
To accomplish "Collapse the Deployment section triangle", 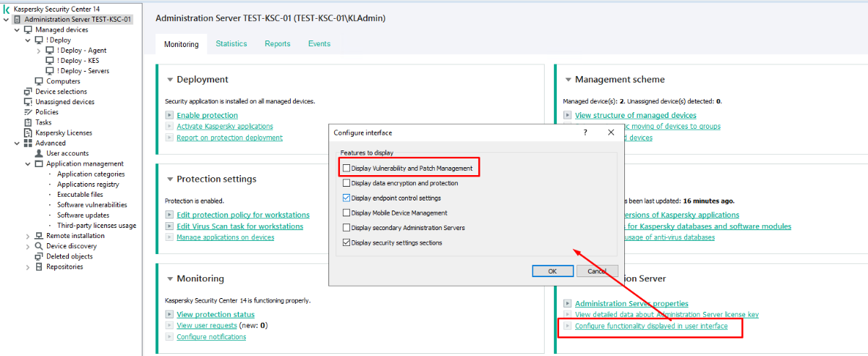I will [x=170, y=80].
